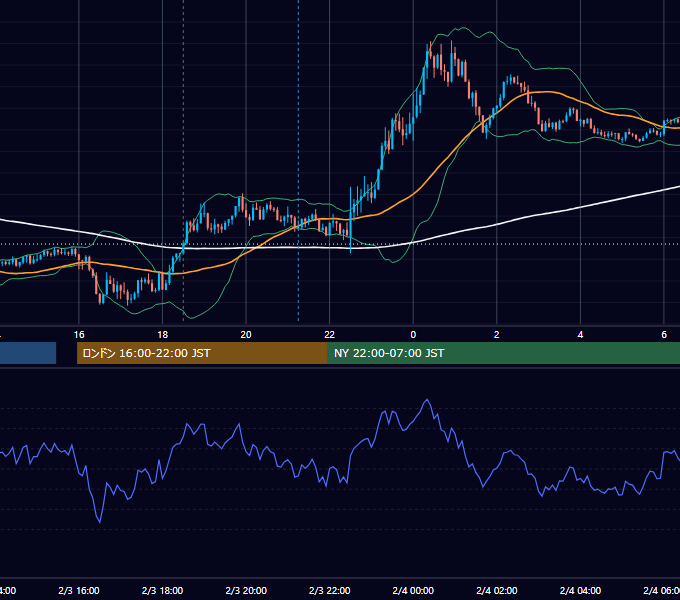
Task: Click the 20 hour label on upper chart
Action: 246,335
